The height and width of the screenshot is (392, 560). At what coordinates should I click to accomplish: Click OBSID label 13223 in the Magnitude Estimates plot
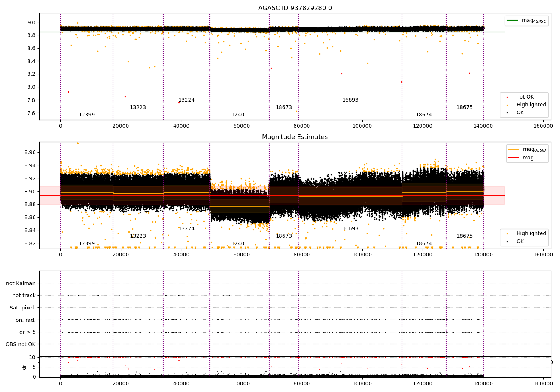[138, 236]
